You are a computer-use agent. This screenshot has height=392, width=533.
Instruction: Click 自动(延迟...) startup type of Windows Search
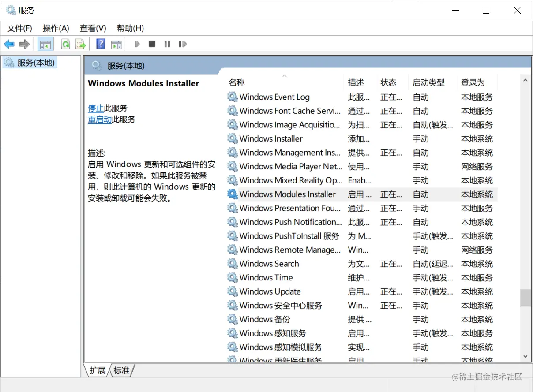tap(433, 264)
